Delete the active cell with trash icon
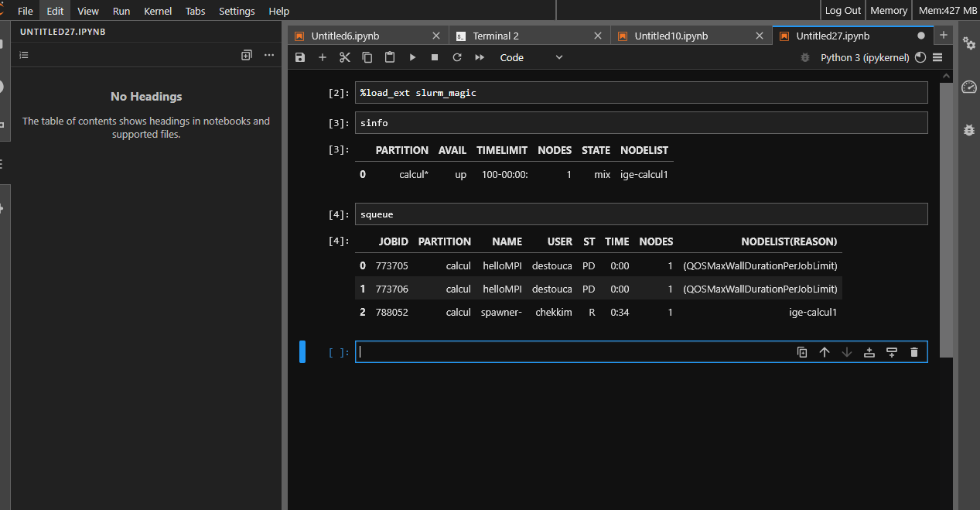Screen dimensions: 980x510 [x=914, y=352]
